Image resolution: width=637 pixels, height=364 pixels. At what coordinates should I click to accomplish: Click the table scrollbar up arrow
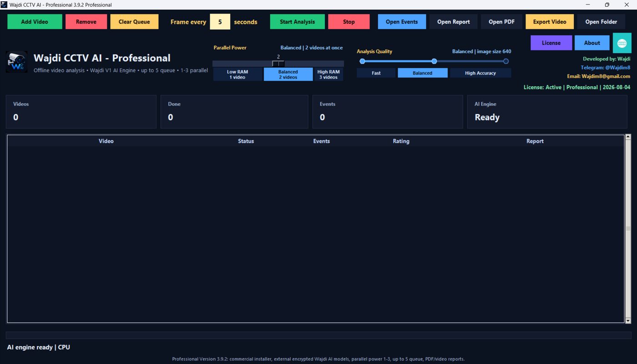(x=628, y=136)
